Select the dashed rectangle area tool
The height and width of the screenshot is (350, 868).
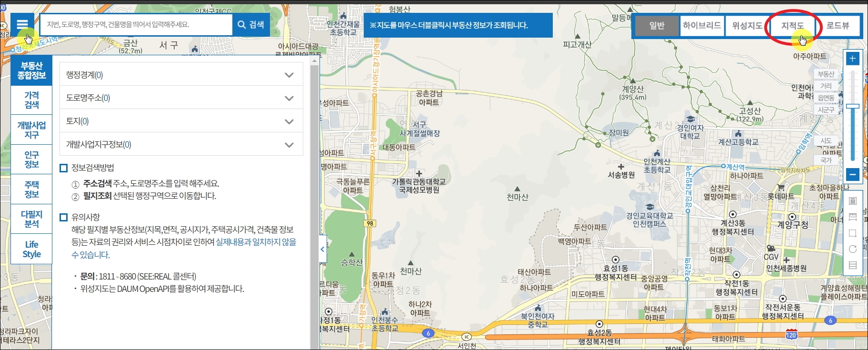click(853, 233)
